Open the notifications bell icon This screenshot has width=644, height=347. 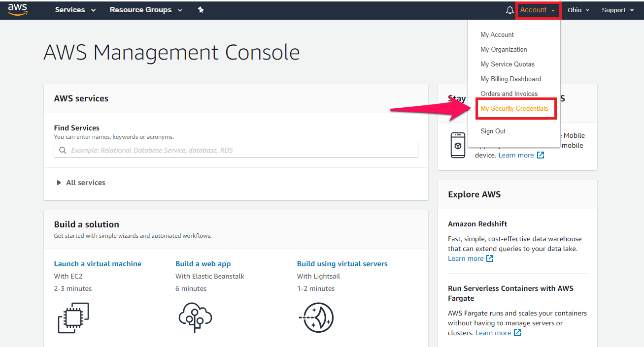[x=510, y=10]
